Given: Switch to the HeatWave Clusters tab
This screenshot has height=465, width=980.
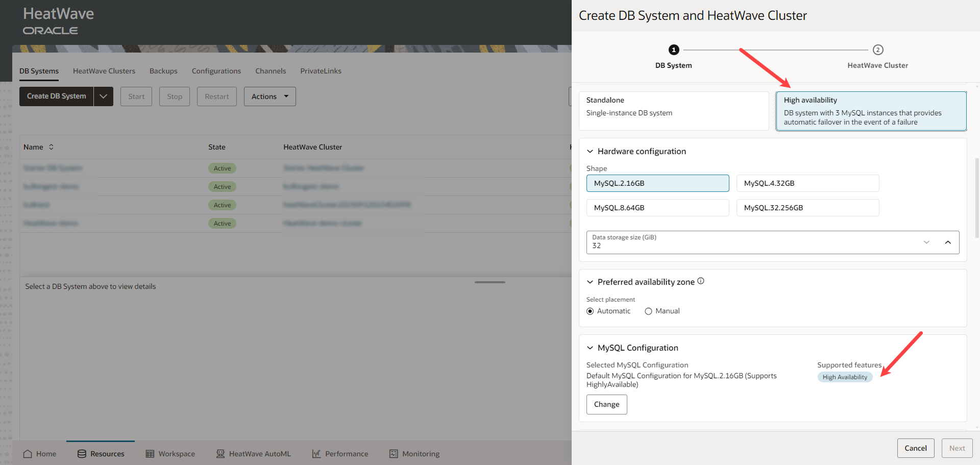Looking at the screenshot, I should (104, 71).
